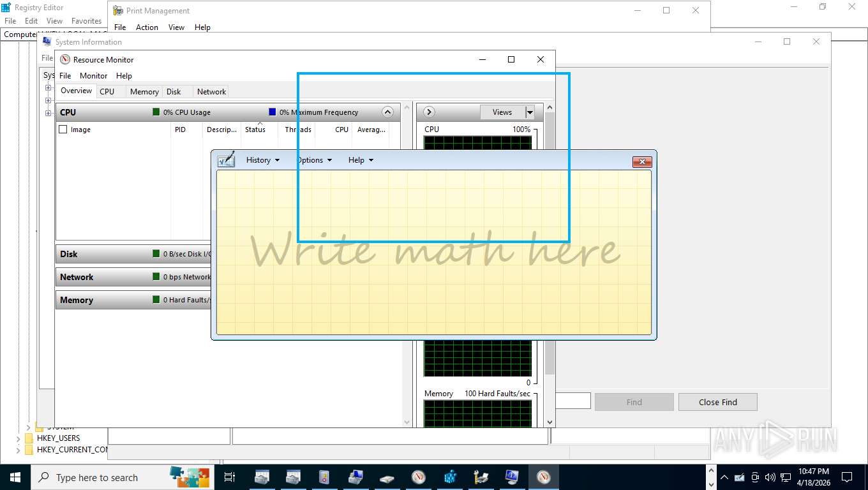Viewport: 868px width, 490px height.
Task: Switch to the Network tab
Action: [211, 92]
